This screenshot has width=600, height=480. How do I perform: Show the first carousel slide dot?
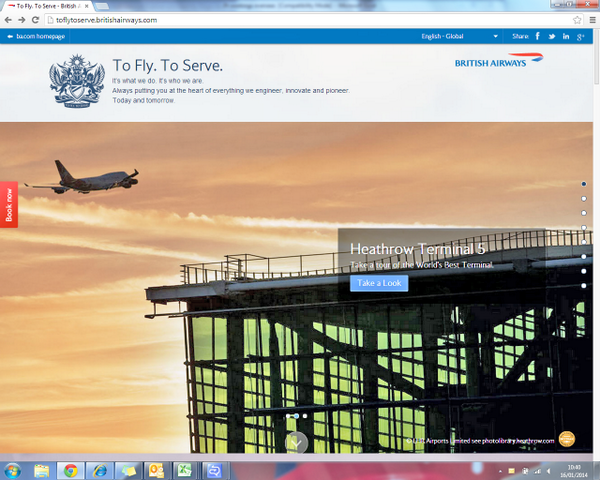288,416
